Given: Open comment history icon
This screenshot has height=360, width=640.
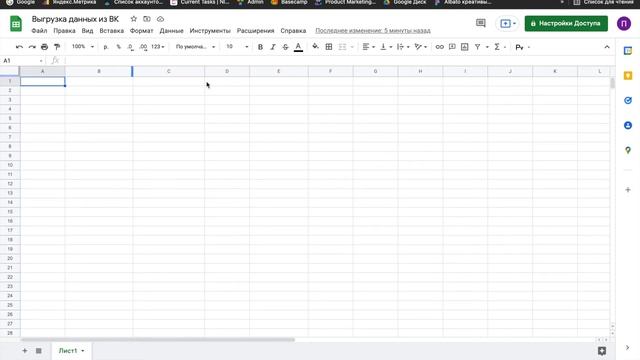Looking at the screenshot, I should (x=481, y=23).
